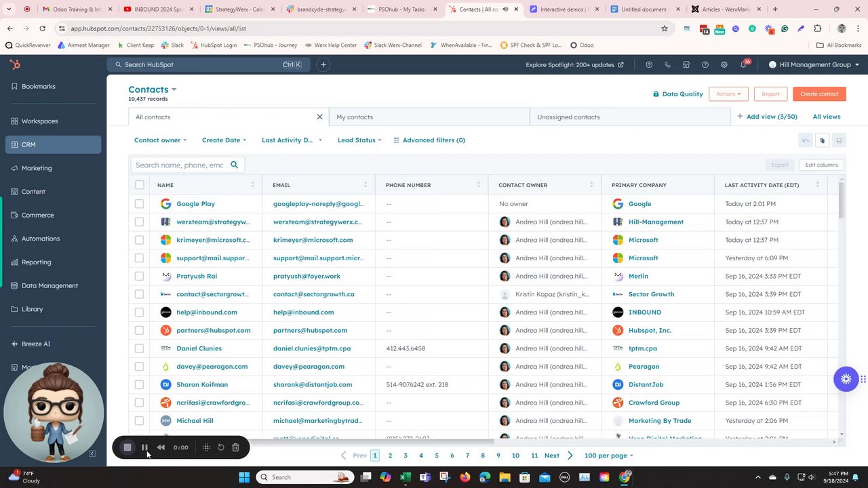The height and width of the screenshot is (488, 868).
Task: Open the Create Date filter dropdown
Action: click(224, 140)
